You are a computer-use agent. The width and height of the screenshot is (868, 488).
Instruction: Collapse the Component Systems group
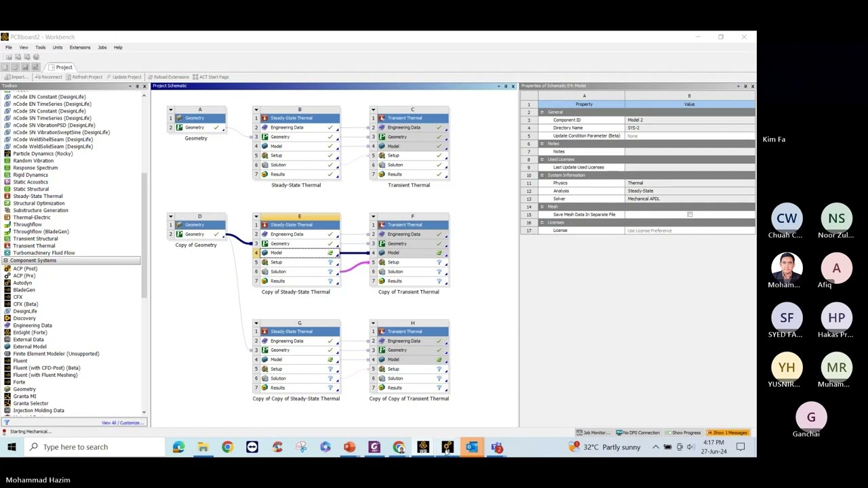[x=5, y=260]
